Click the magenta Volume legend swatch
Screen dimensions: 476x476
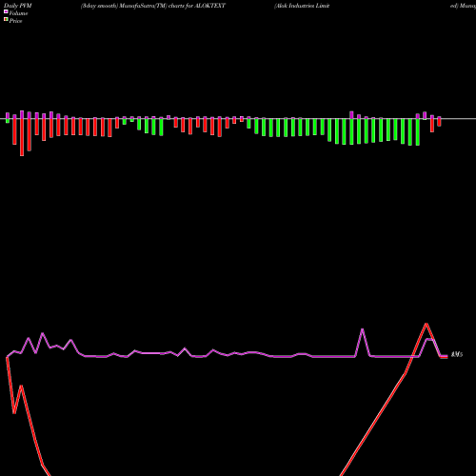point(6,12)
